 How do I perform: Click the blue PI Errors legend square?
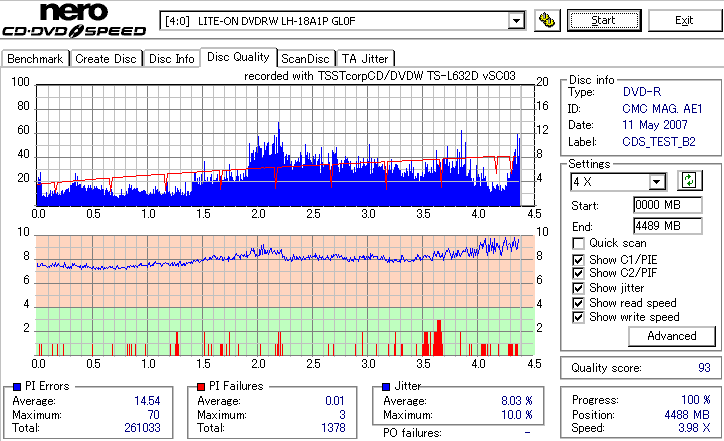[17, 387]
